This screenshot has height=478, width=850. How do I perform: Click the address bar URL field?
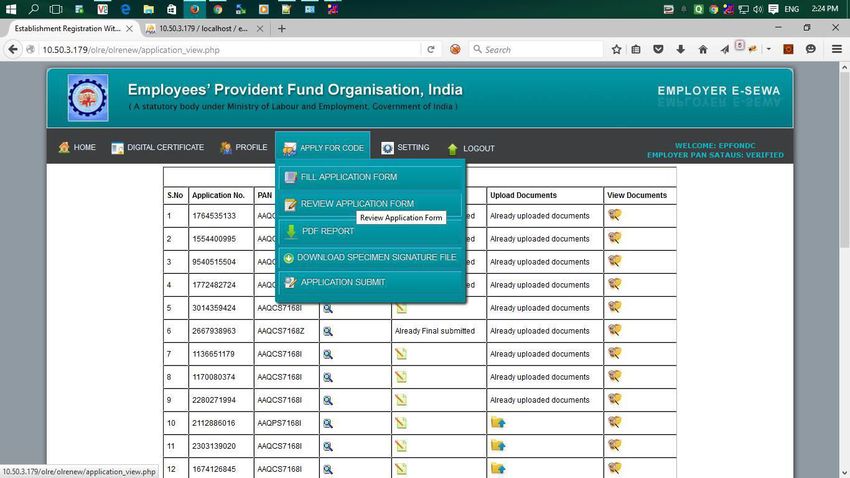click(228, 49)
